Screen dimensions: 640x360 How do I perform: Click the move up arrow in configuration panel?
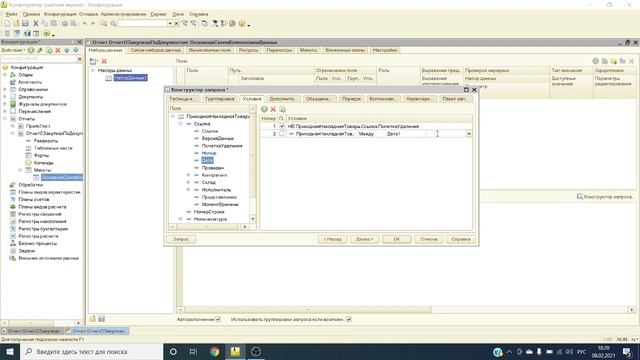pos(67,50)
